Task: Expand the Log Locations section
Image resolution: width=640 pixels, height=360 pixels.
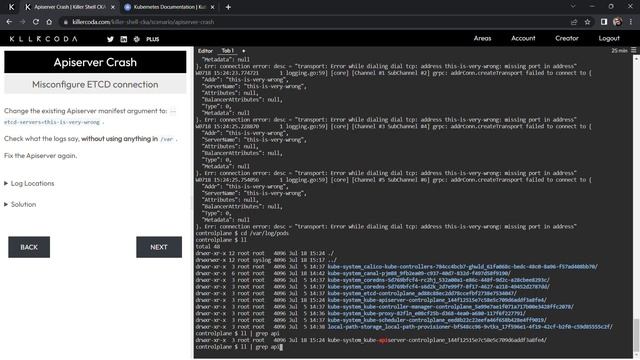Action: coord(29,184)
